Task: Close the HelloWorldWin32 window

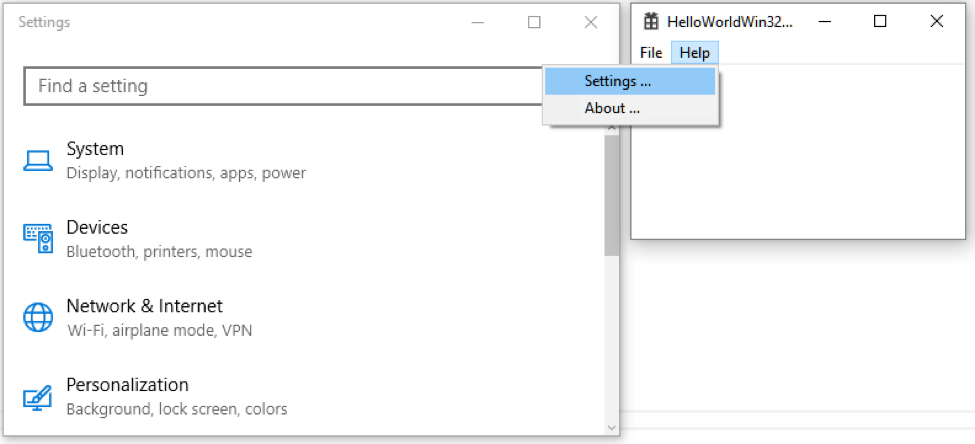Action: tap(936, 22)
